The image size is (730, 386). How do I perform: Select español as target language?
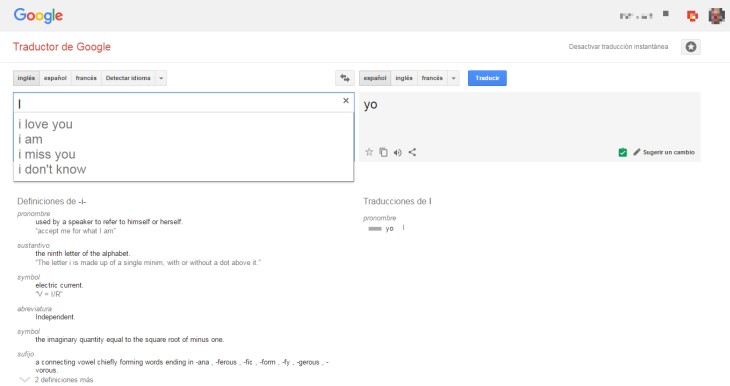click(375, 78)
